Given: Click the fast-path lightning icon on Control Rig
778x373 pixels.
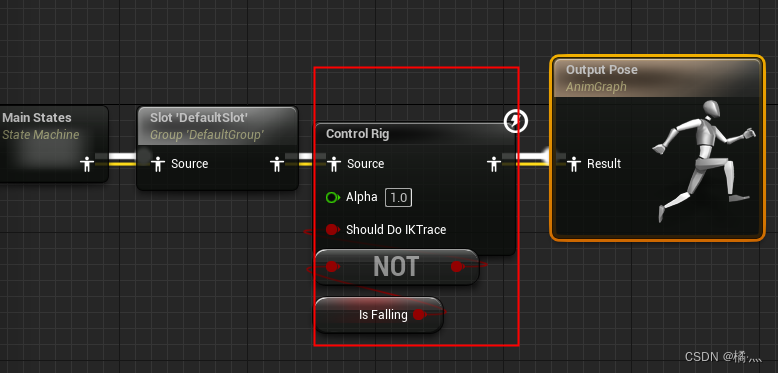Looking at the screenshot, I should pos(516,121).
